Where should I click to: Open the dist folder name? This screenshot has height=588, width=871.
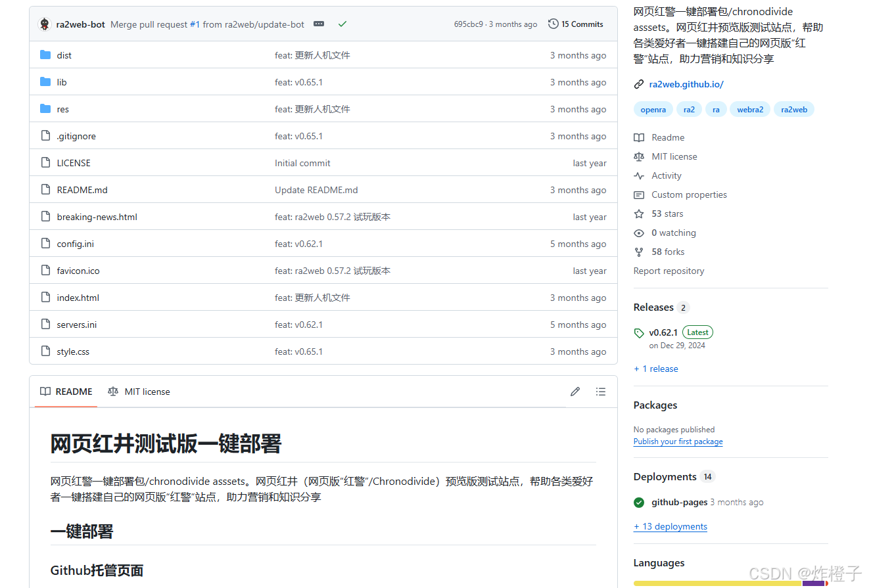click(x=64, y=55)
